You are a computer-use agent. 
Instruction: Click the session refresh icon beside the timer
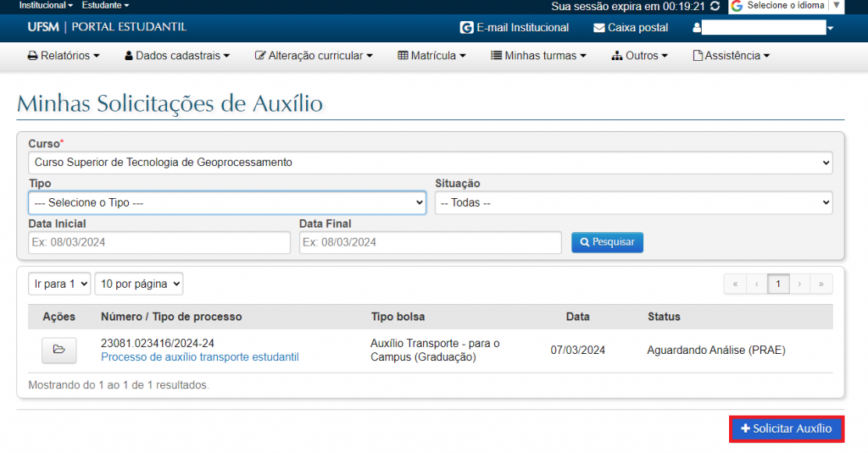[715, 6]
